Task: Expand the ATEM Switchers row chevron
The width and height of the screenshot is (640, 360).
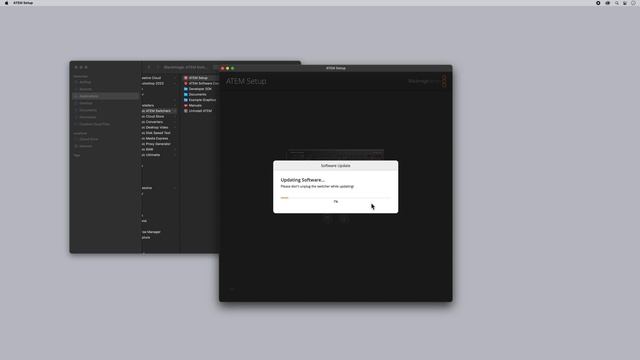Action: tap(175, 111)
